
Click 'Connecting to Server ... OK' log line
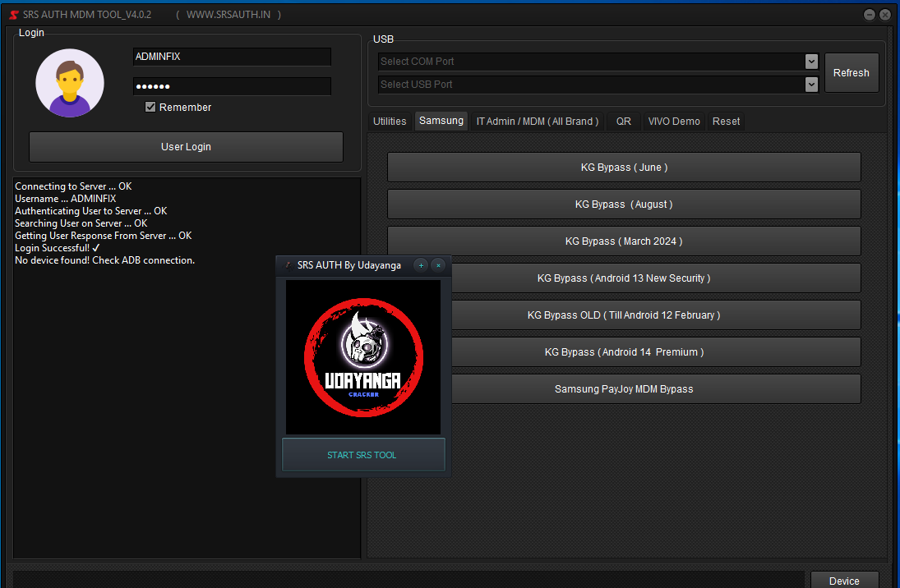[x=73, y=186]
